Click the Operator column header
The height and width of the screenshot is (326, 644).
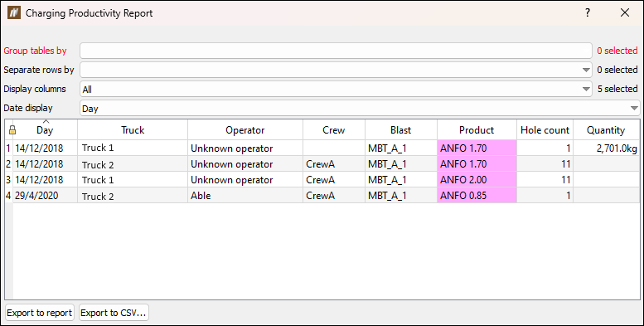245,130
